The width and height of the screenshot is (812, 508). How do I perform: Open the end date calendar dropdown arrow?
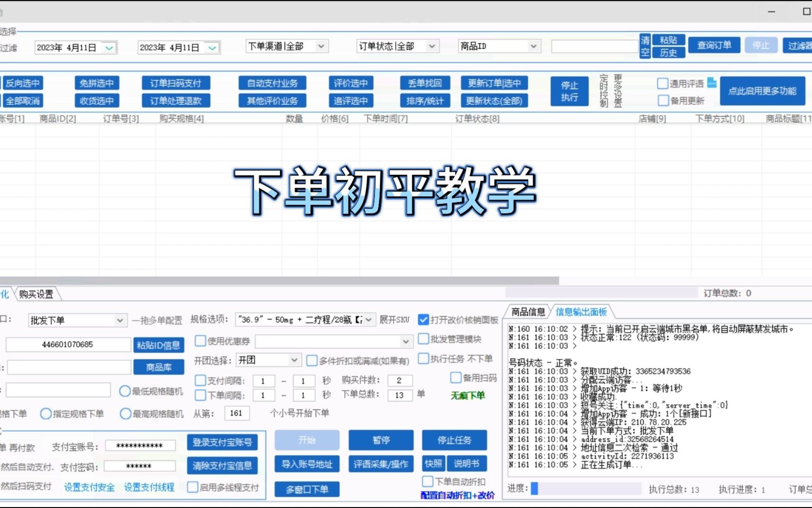pyautogui.click(x=212, y=48)
